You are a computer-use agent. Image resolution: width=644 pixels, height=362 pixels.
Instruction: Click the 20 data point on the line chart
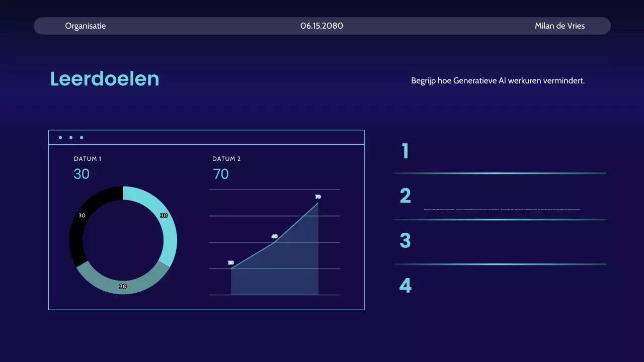click(x=231, y=262)
